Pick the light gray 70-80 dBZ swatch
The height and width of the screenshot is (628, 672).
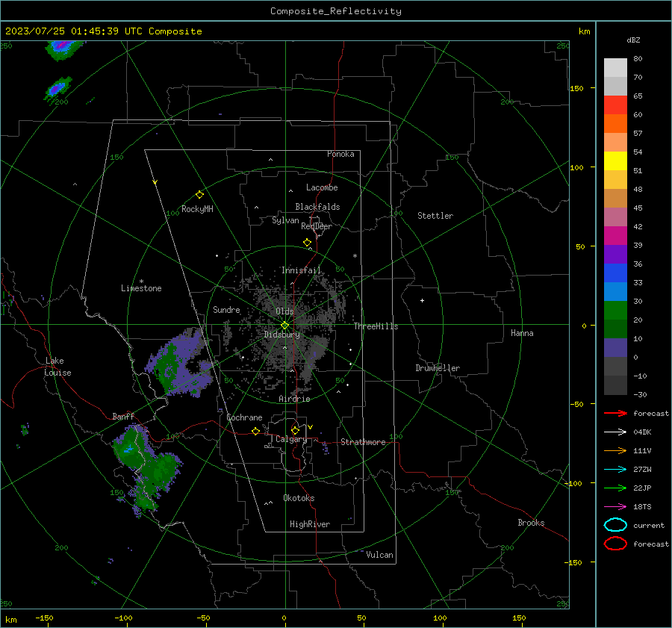click(x=615, y=68)
